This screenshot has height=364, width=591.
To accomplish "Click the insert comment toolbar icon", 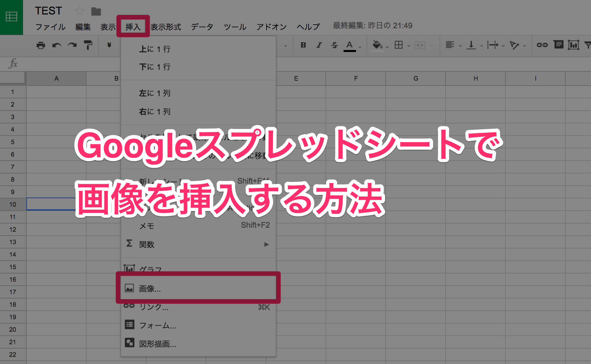I will [x=558, y=44].
